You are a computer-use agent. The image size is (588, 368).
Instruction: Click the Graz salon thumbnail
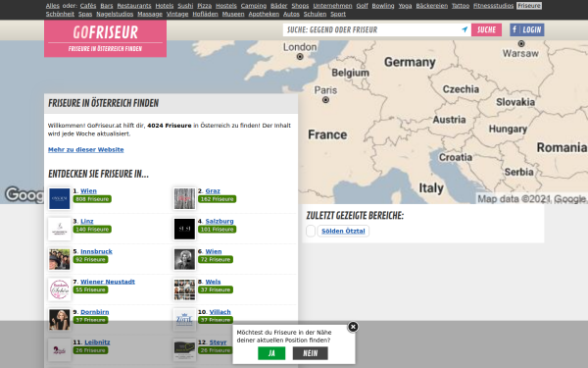point(184,198)
